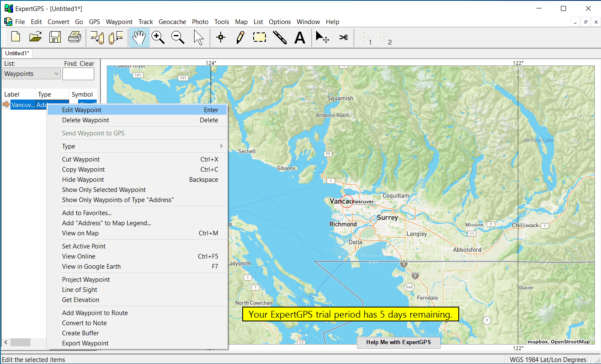Choose Edit Waypoint from context menu
The height and width of the screenshot is (364, 601).
82,110
